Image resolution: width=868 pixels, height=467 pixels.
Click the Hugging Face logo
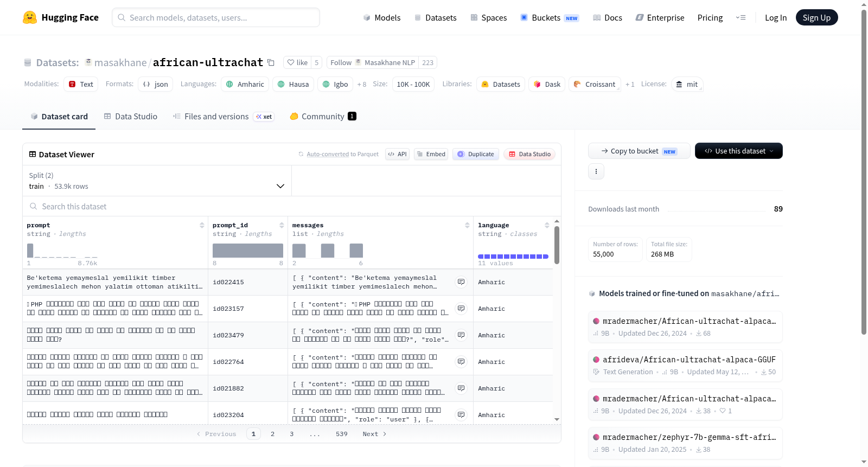61,17
